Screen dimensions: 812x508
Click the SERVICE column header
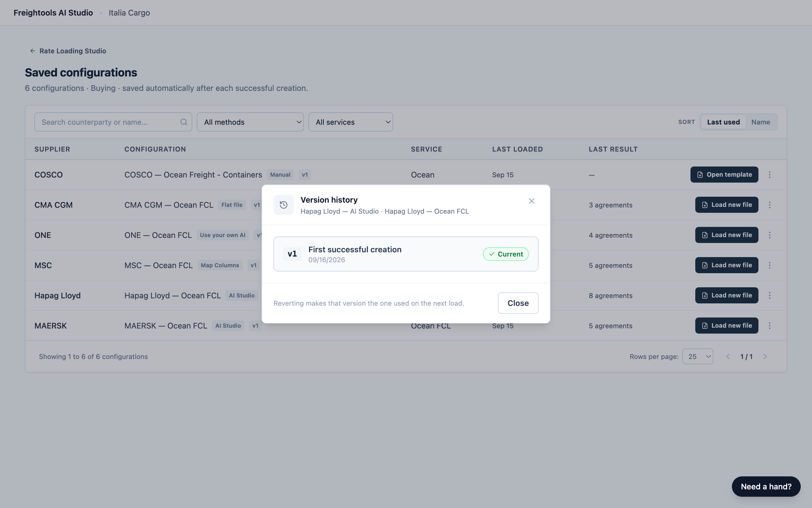[x=427, y=149]
